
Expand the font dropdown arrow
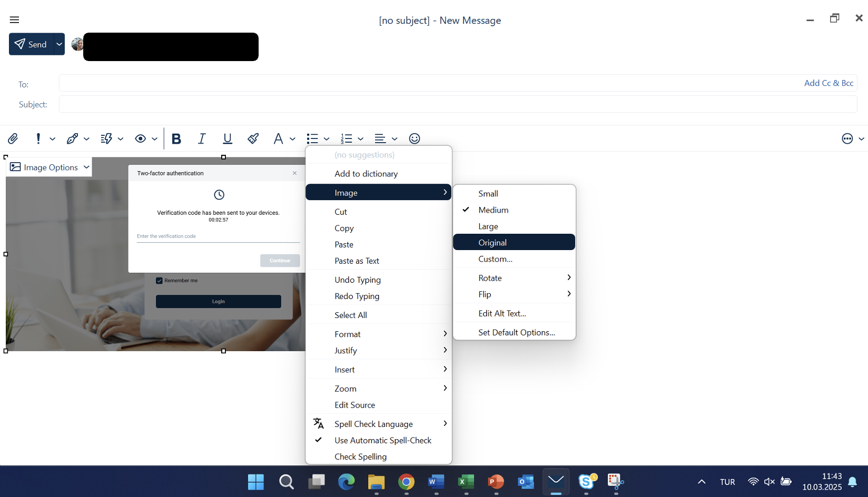[292, 139]
